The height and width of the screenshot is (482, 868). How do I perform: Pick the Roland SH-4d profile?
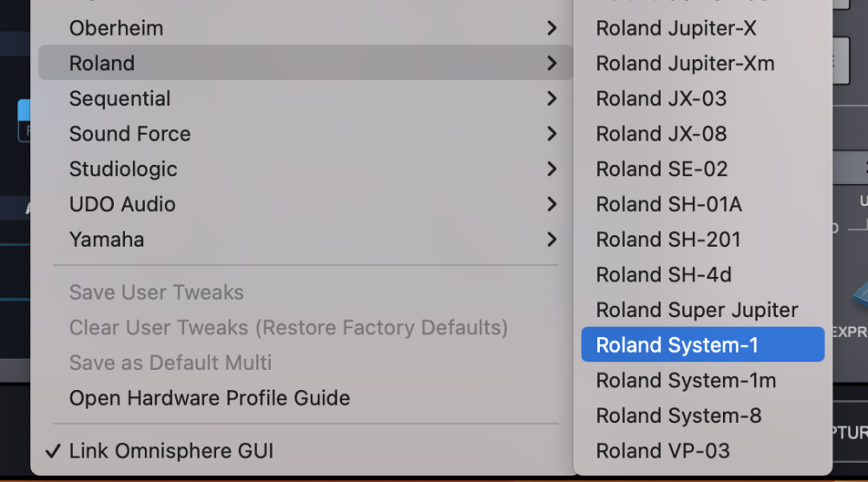pos(663,275)
